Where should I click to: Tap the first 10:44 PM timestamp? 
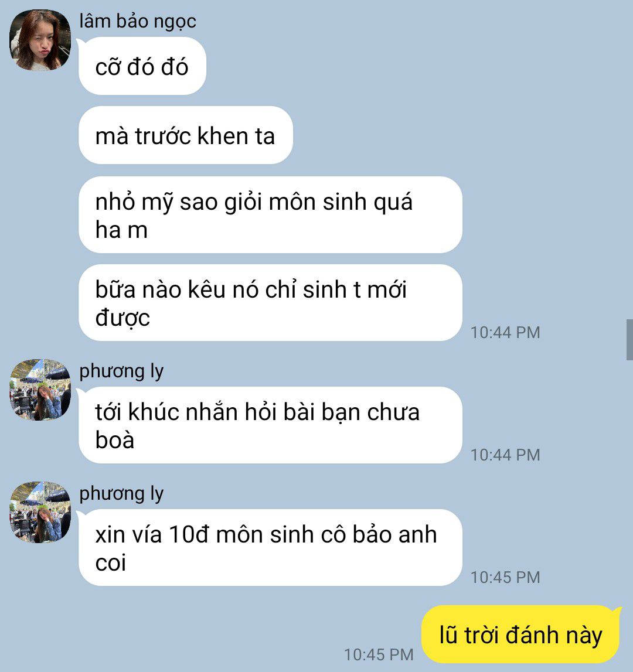505,333
